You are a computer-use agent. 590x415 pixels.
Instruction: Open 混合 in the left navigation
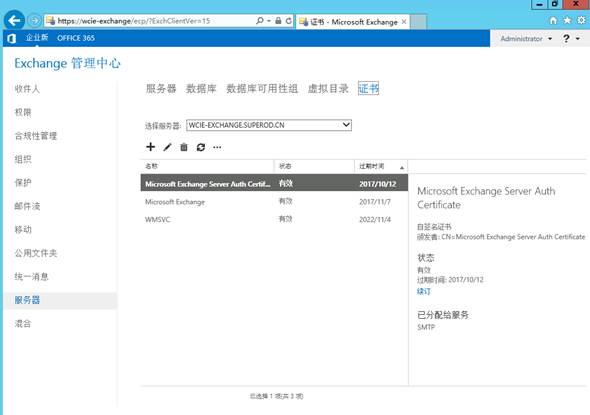coord(23,324)
